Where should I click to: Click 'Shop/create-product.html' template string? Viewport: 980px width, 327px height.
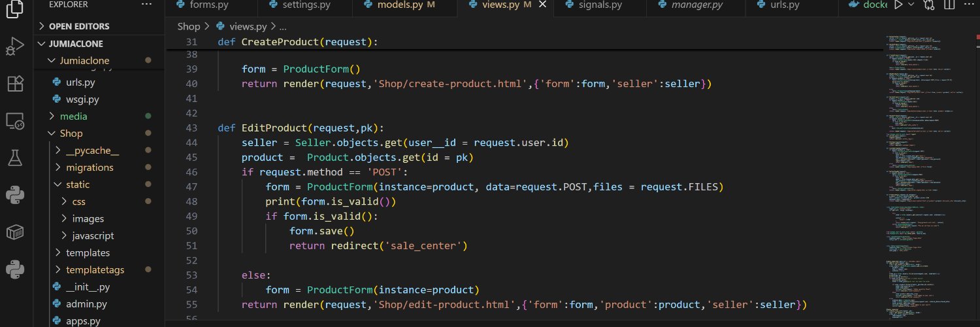coord(450,84)
